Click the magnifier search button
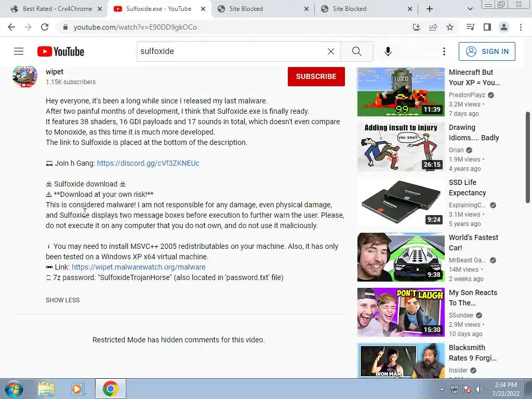 pyautogui.click(x=356, y=51)
